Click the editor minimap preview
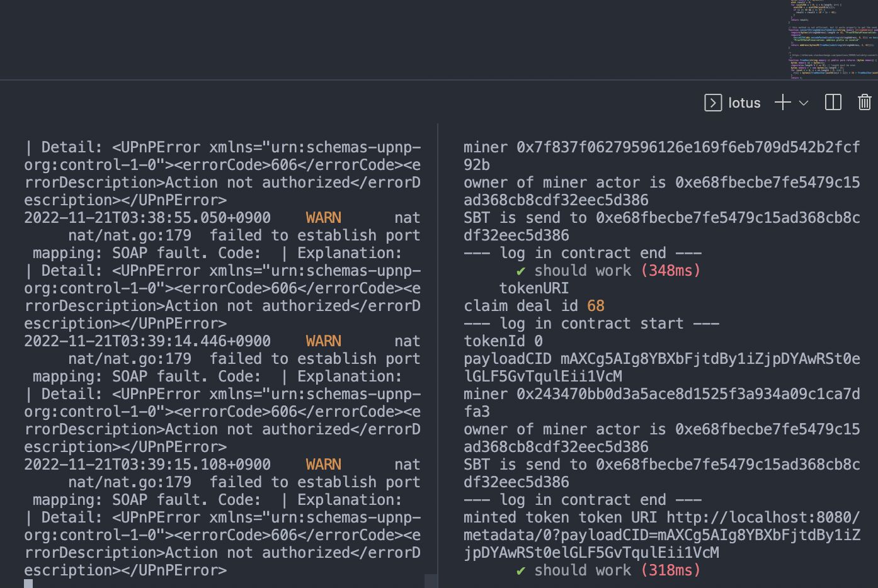 click(x=833, y=39)
